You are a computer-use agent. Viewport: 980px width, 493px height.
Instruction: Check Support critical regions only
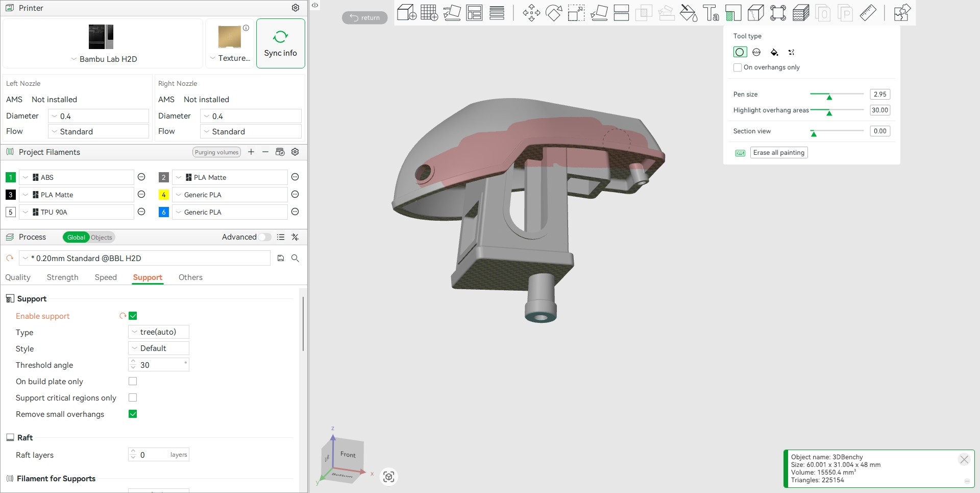pos(133,397)
